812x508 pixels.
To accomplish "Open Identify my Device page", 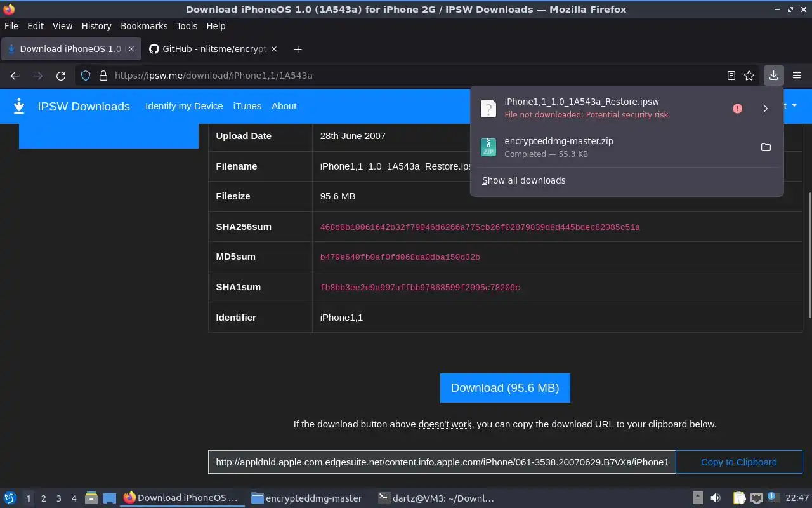I will pos(184,106).
